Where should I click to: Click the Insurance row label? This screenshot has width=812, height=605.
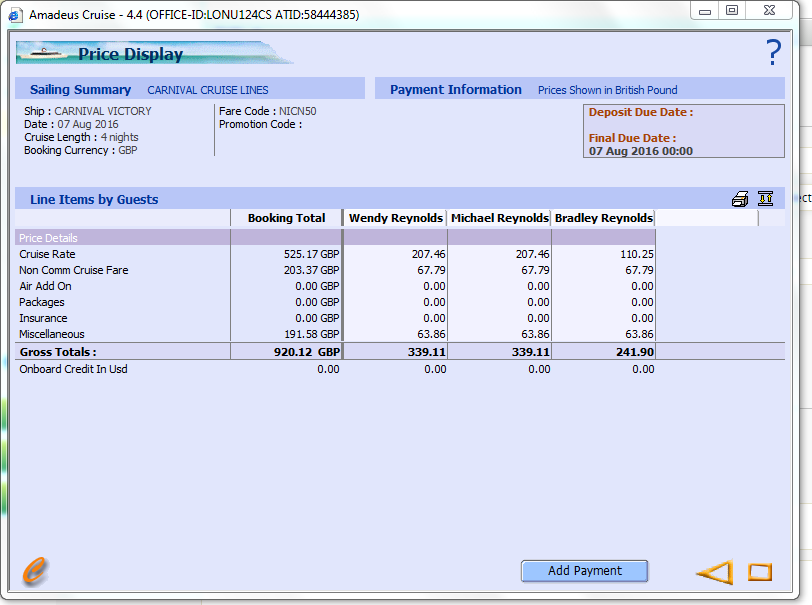pyautogui.click(x=43, y=319)
